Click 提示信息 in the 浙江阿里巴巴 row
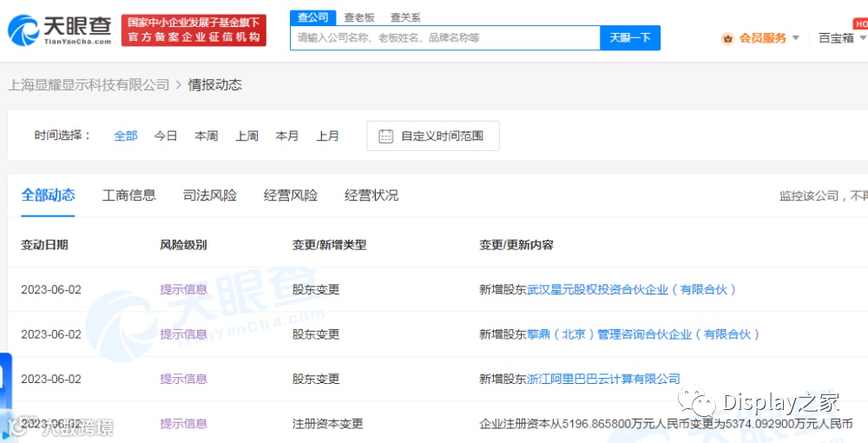The width and height of the screenshot is (868, 443). point(183,380)
